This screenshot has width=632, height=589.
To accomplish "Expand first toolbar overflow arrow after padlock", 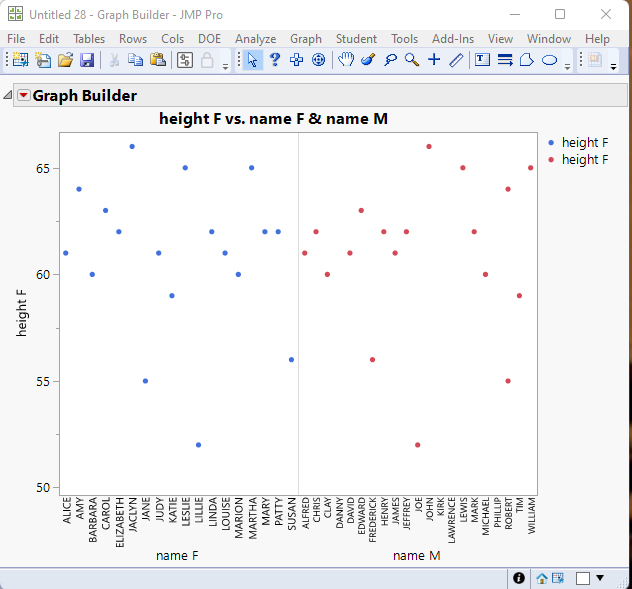I will (226, 67).
